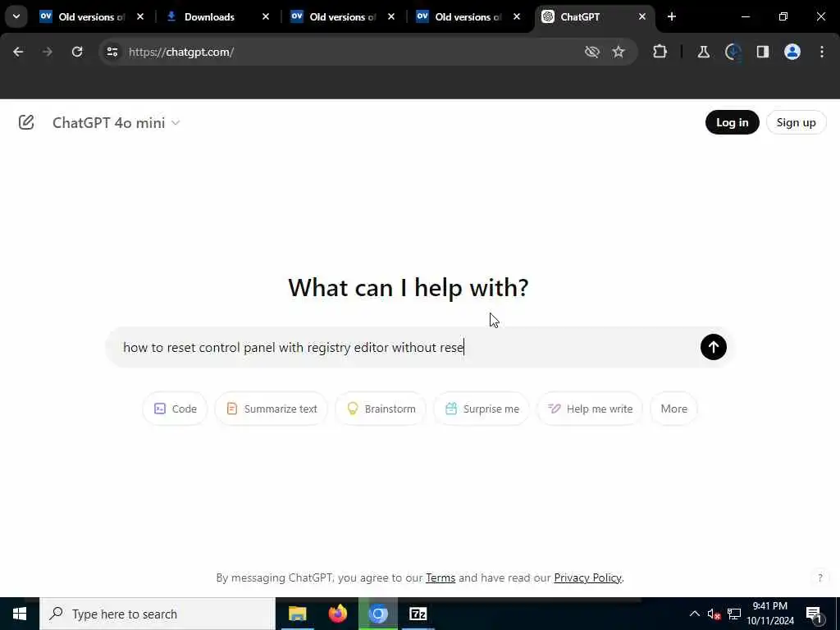Open 7-Zip from the taskbar
Image resolution: width=840 pixels, height=630 pixels.
[418, 614]
